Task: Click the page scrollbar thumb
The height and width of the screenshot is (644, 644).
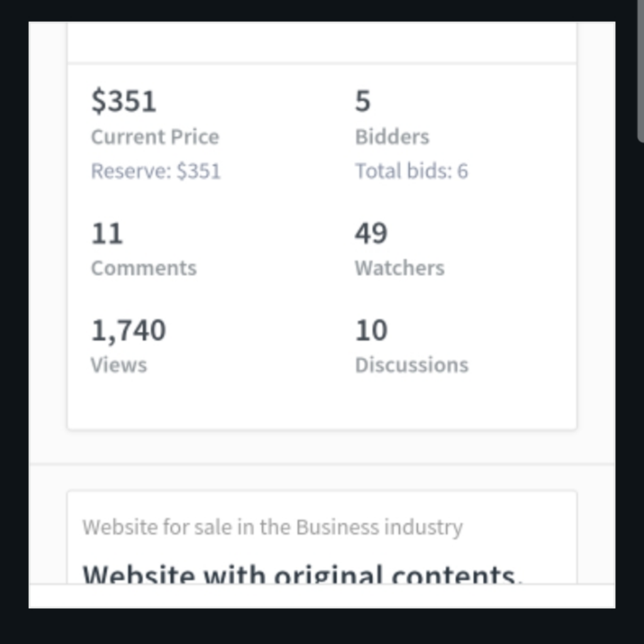Action: tap(640, 70)
